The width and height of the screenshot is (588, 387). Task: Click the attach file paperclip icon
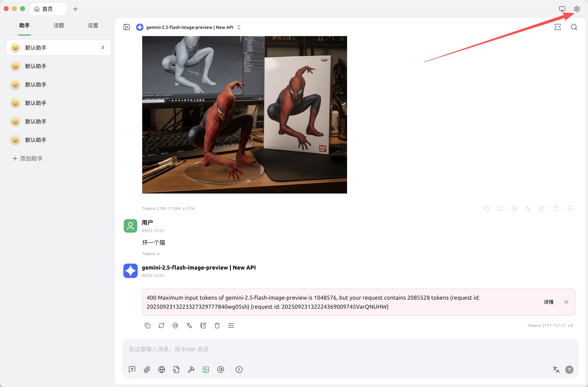click(x=147, y=369)
